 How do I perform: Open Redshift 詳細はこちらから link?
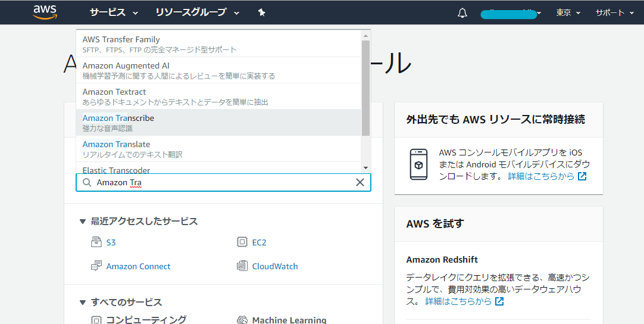458,301
